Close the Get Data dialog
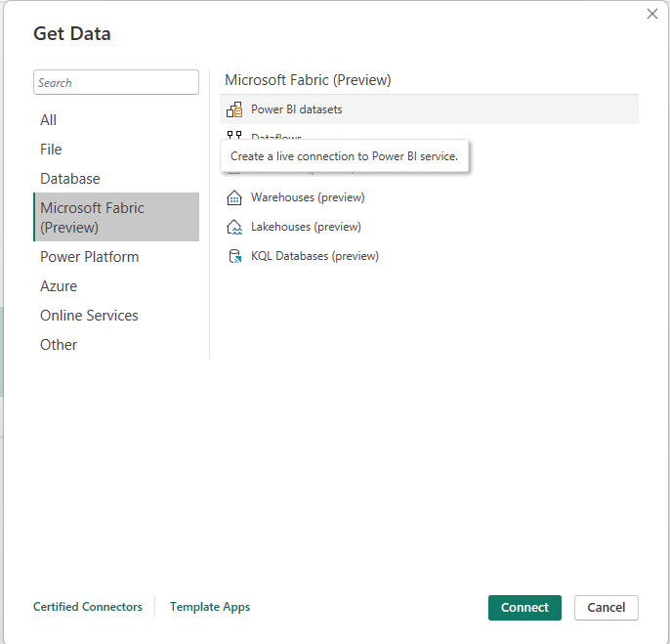Image resolution: width=670 pixels, height=644 pixels. 652,14
